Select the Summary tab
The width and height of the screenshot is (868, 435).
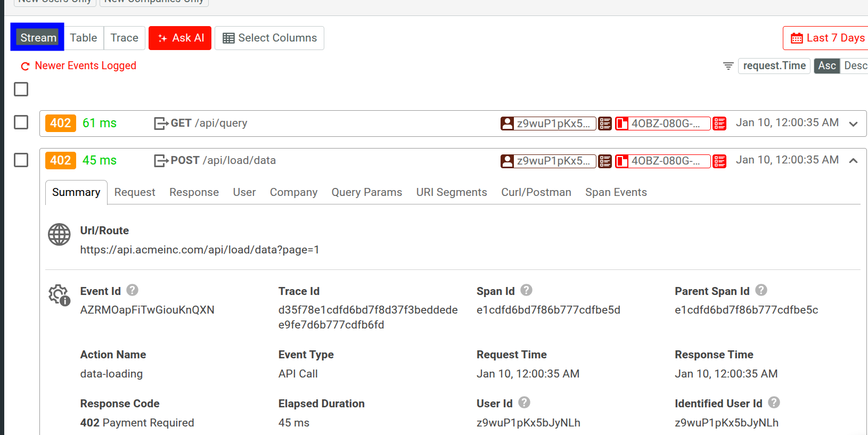76,192
